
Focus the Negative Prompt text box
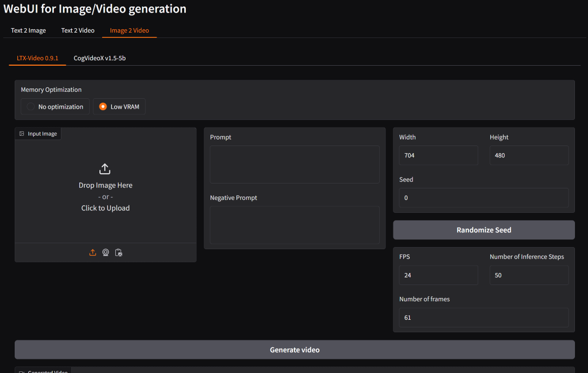pyautogui.click(x=295, y=225)
